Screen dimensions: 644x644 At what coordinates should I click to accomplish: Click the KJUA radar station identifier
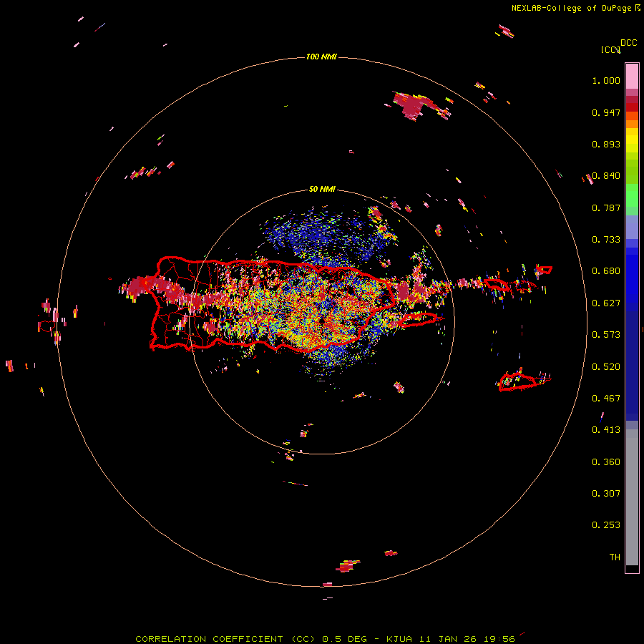[x=400, y=639]
